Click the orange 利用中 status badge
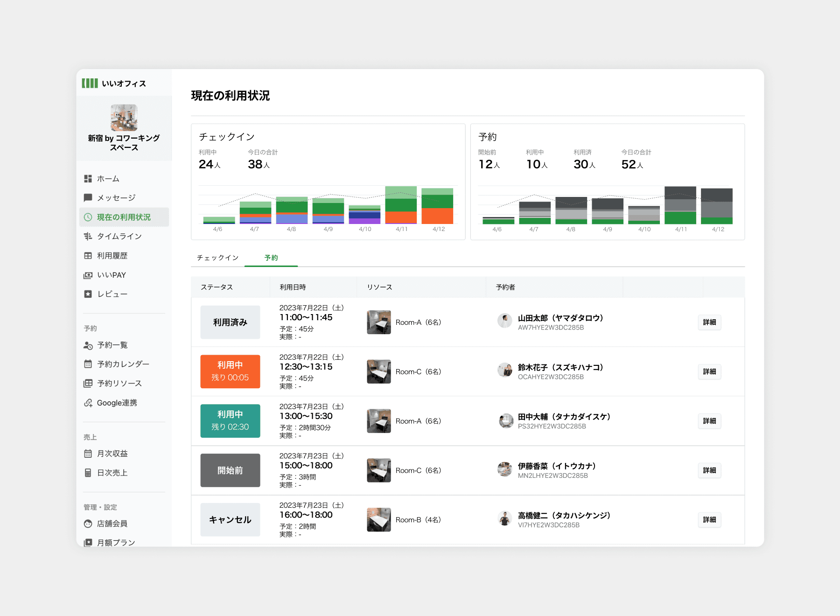Image resolution: width=840 pixels, height=616 pixels. (230, 371)
